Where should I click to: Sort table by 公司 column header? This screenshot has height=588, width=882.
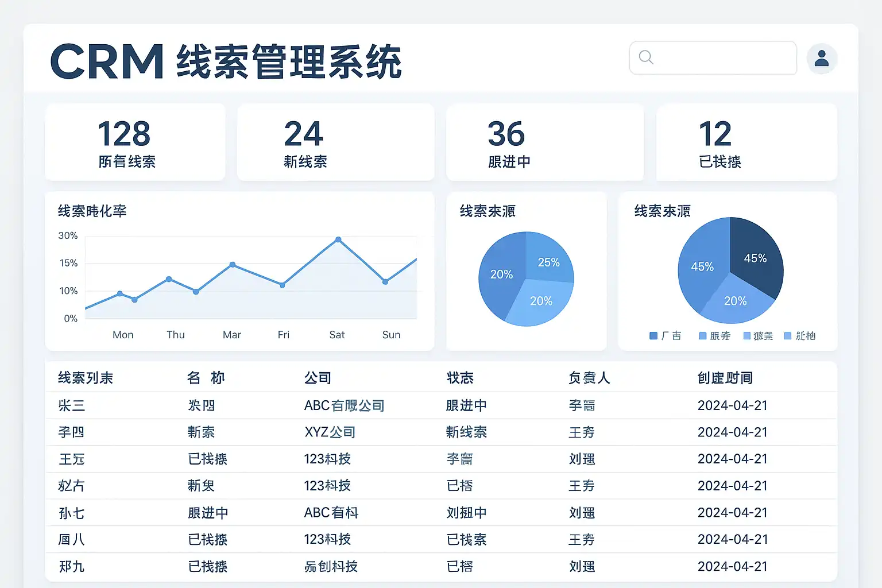coord(318,378)
